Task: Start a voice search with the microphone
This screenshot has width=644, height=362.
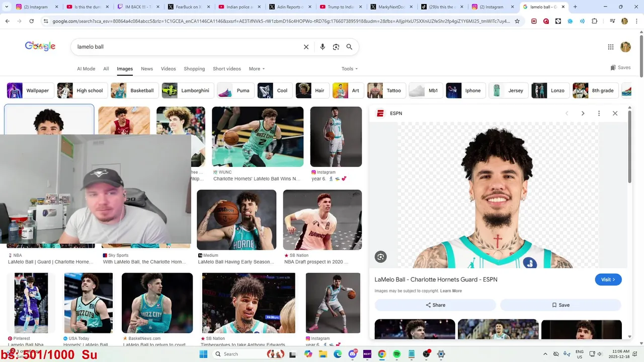Action: tap(323, 47)
